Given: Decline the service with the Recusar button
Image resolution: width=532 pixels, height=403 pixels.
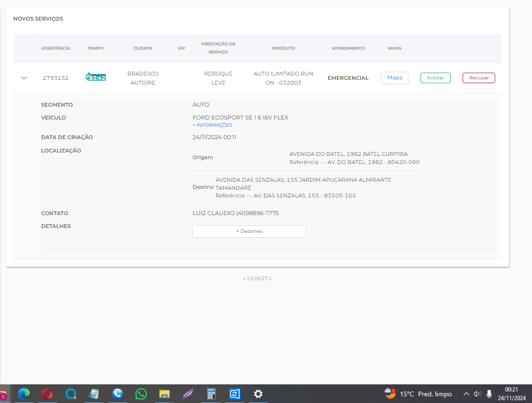Looking at the screenshot, I should point(478,78).
